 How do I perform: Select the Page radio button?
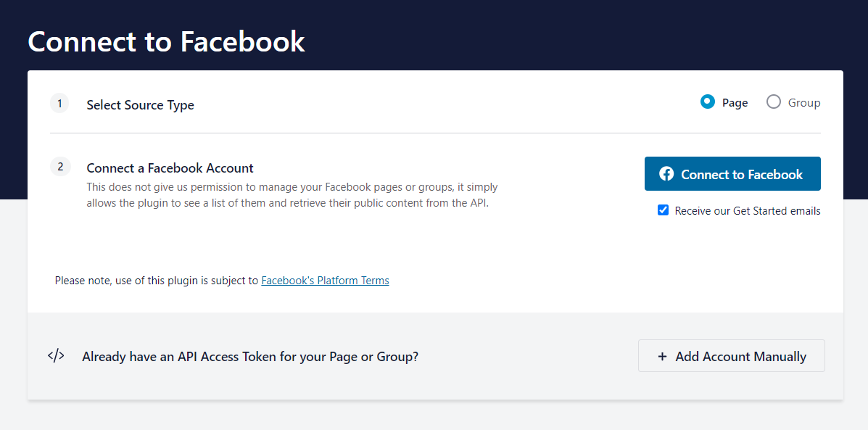(x=708, y=102)
